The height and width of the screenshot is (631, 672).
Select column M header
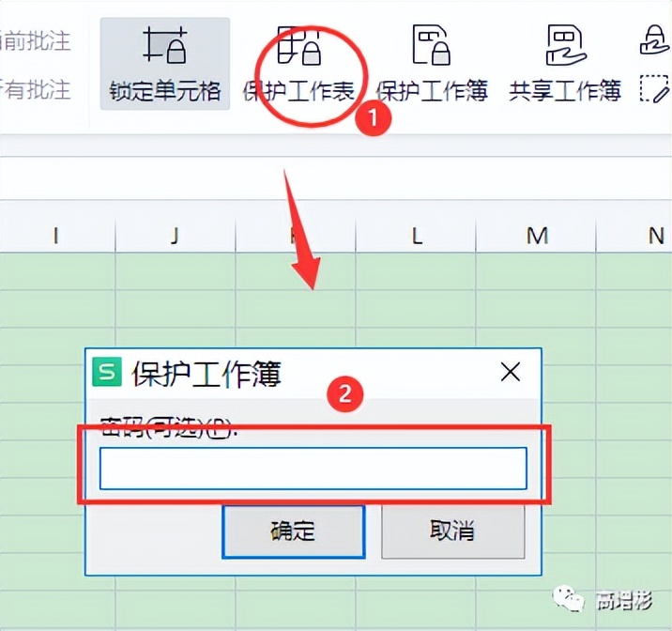click(x=536, y=236)
